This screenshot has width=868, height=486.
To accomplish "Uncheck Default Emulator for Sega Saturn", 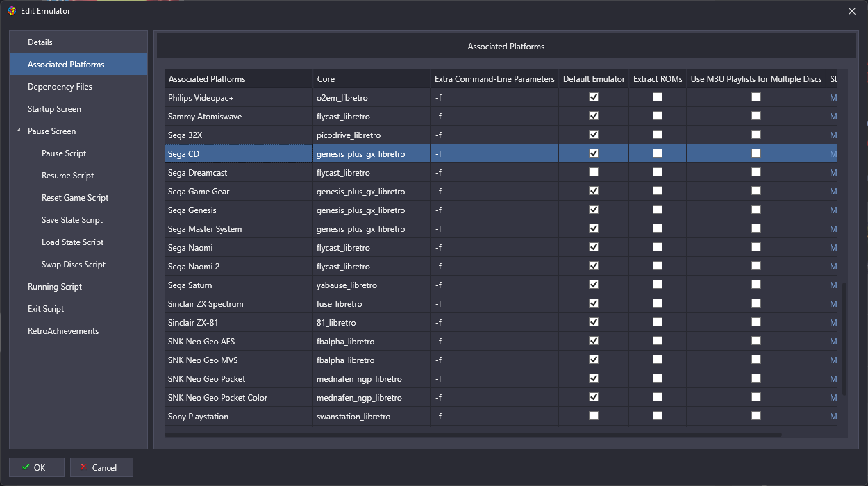I will pos(594,285).
